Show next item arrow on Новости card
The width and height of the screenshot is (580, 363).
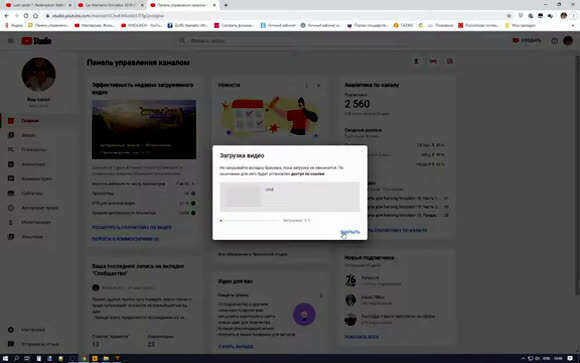pyautogui.click(x=318, y=85)
